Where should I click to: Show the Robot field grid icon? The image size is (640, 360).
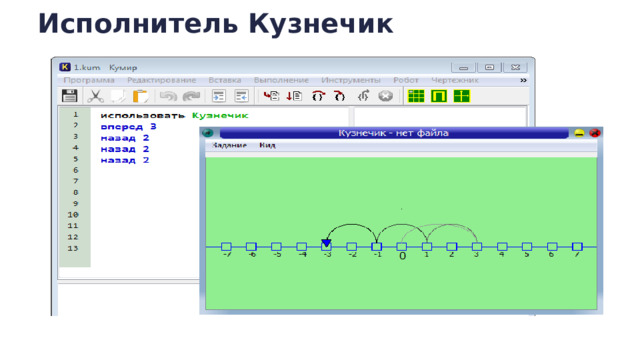point(416,96)
